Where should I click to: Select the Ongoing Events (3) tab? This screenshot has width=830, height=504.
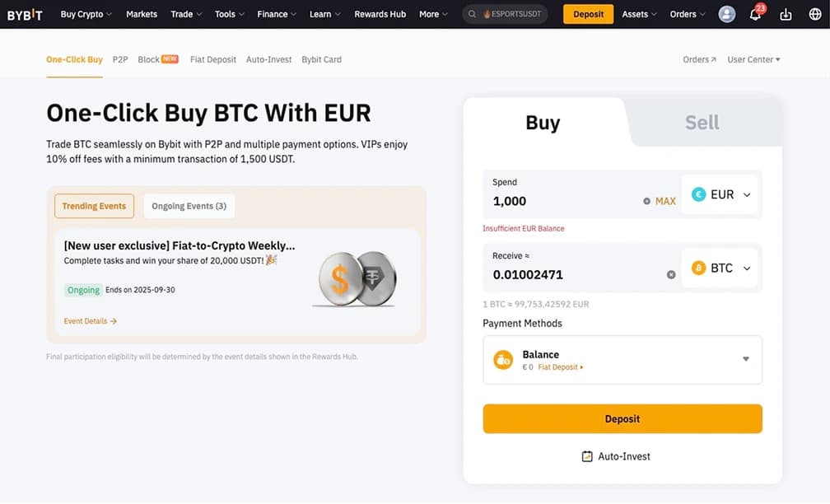[x=189, y=205]
